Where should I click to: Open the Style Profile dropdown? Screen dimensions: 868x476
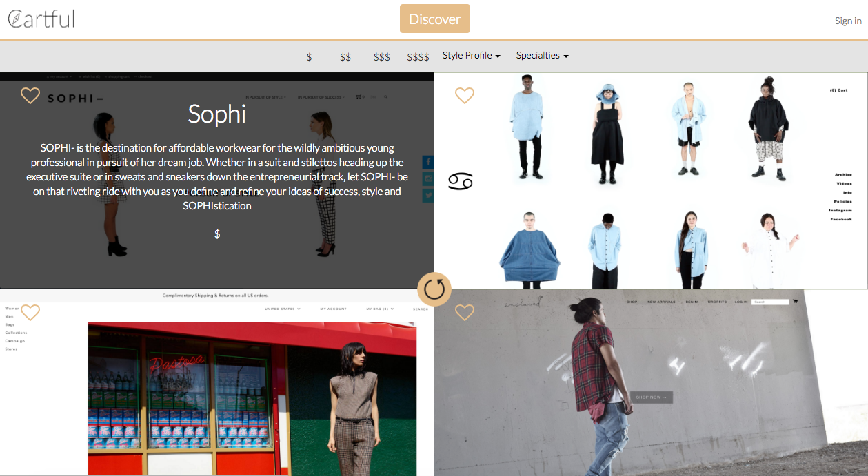pyautogui.click(x=471, y=55)
